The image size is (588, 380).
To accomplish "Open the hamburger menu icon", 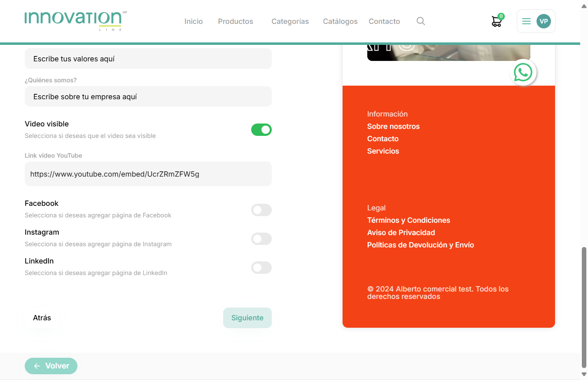I will point(526,21).
